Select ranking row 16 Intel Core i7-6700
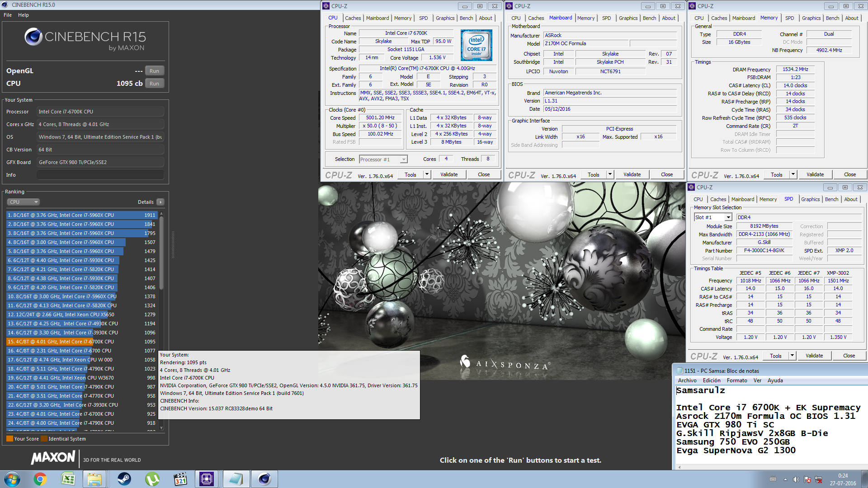The height and width of the screenshot is (488, 868). [81, 351]
